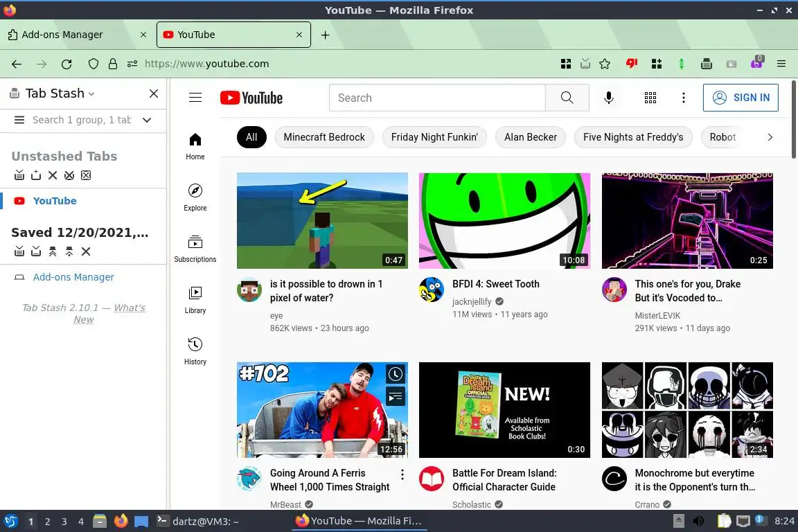Image resolution: width=798 pixels, height=532 pixels.
Task: Focus the Tab Stash search field
Action: (82, 120)
